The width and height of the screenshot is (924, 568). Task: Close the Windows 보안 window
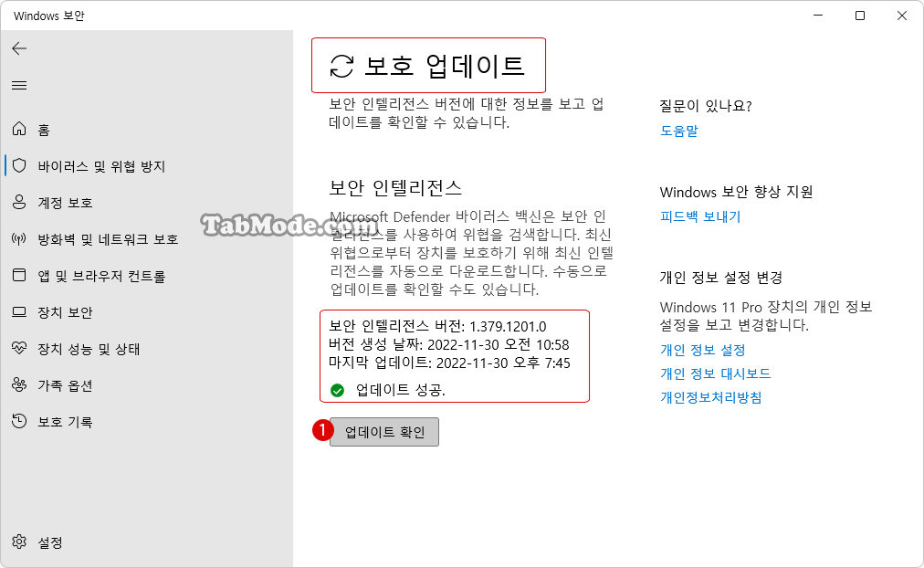pyautogui.click(x=901, y=16)
